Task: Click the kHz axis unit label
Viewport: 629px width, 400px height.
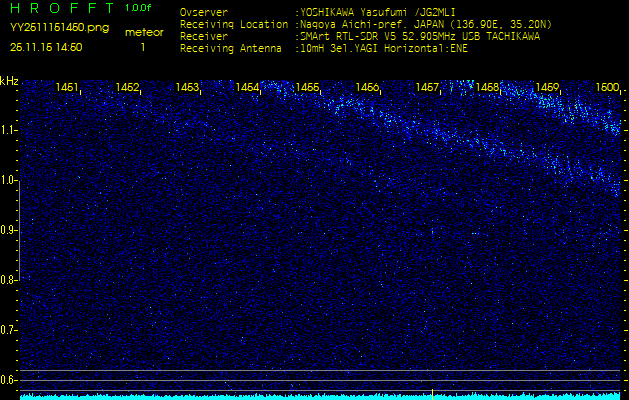Action: (9, 81)
